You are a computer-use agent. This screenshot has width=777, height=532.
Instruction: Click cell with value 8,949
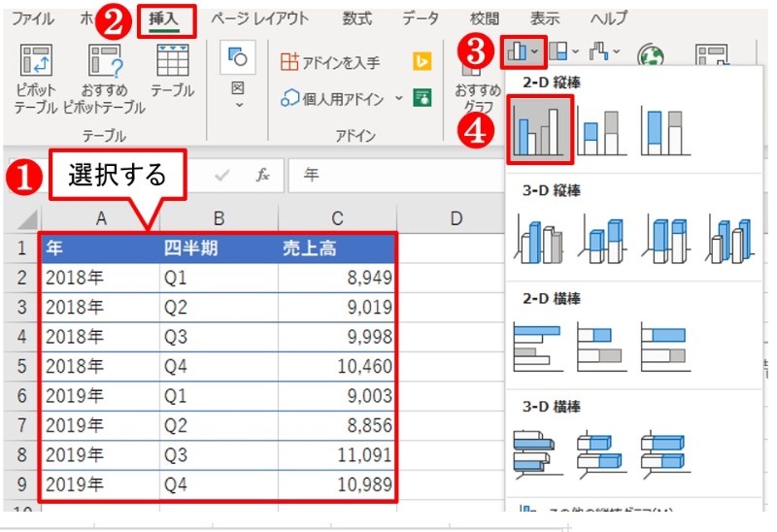tap(337, 278)
